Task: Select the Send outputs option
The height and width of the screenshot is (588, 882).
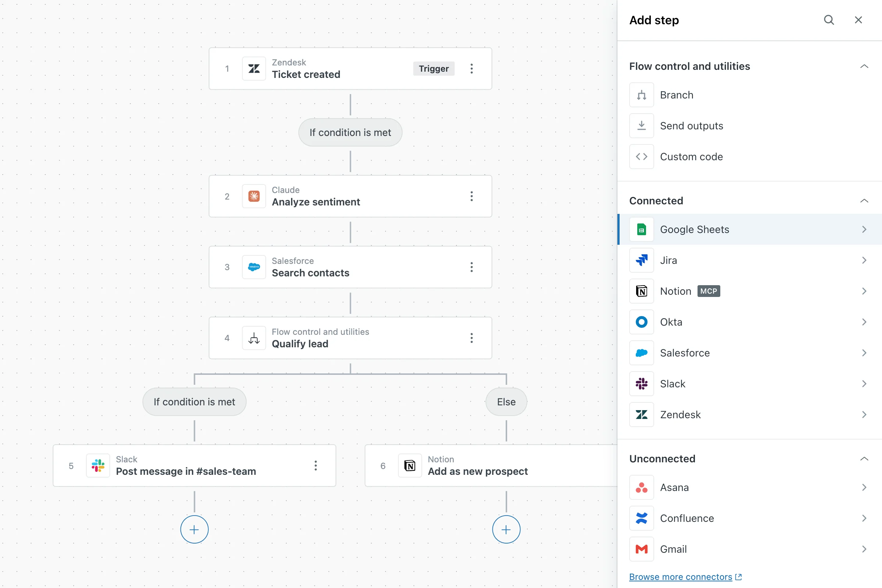Action: pos(692,126)
